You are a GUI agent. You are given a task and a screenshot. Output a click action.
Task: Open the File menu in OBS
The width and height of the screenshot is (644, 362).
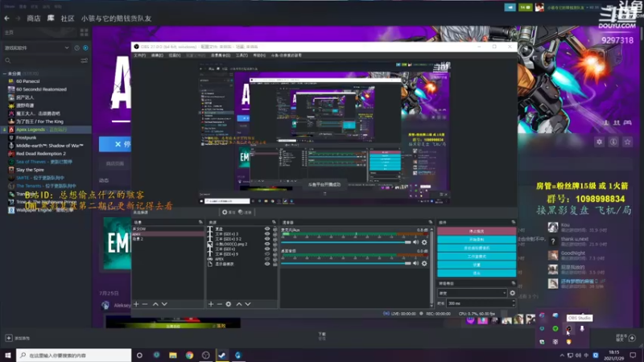(x=139, y=55)
